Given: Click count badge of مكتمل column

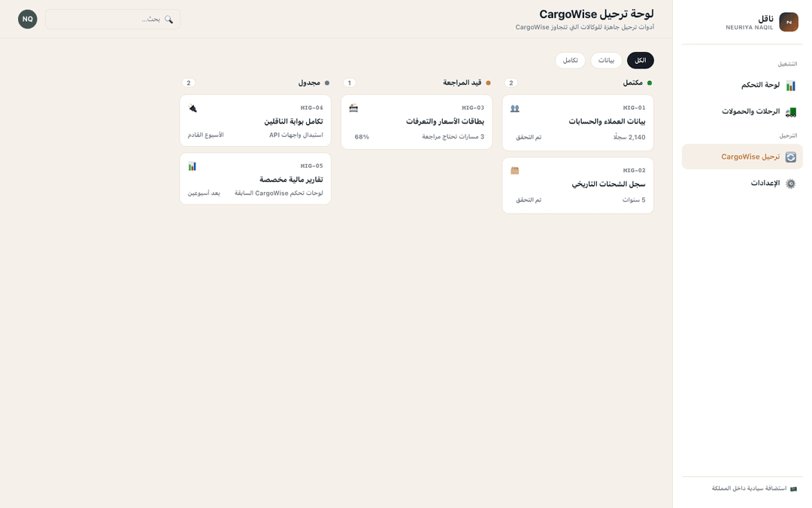Looking at the screenshot, I should [511, 83].
